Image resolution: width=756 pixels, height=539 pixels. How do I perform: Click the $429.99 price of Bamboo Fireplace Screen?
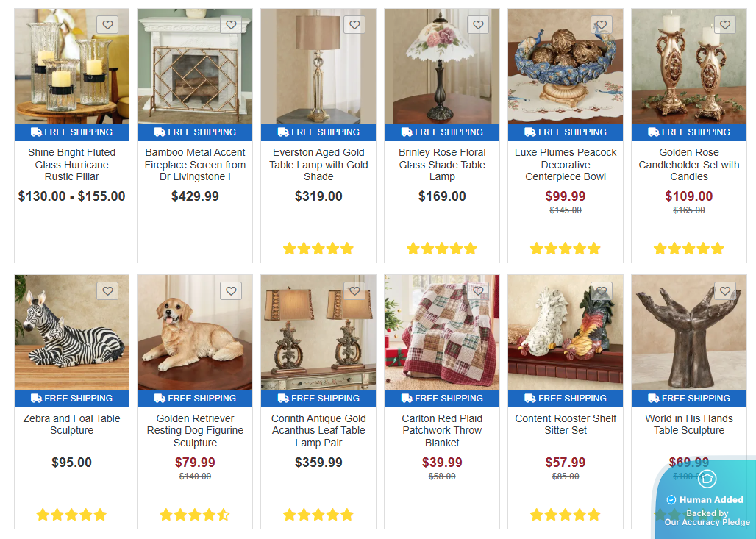[195, 196]
